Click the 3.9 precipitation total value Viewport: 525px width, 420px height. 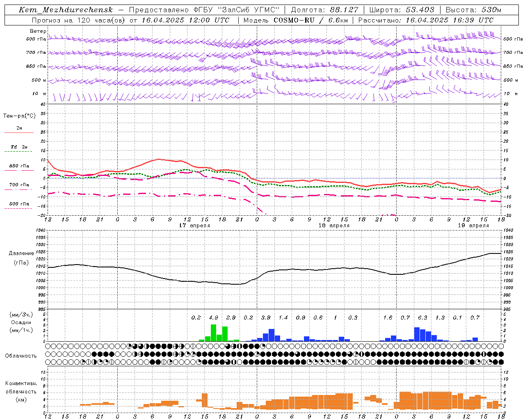pos(266,317)
